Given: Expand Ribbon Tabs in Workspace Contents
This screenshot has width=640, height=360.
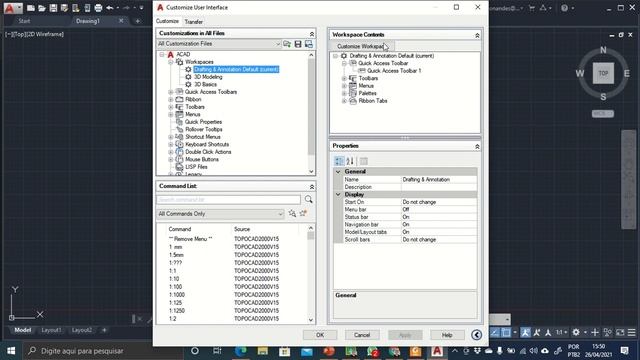Looking at the screenshot, I should pyautogui.click(x=344, y=101).
